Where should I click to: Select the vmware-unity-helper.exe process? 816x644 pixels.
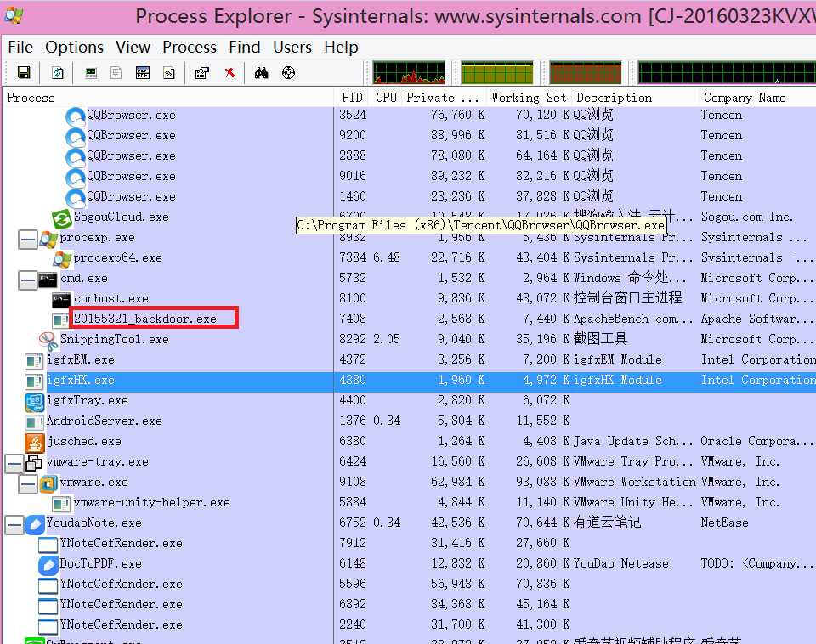(x=152, y=502)
